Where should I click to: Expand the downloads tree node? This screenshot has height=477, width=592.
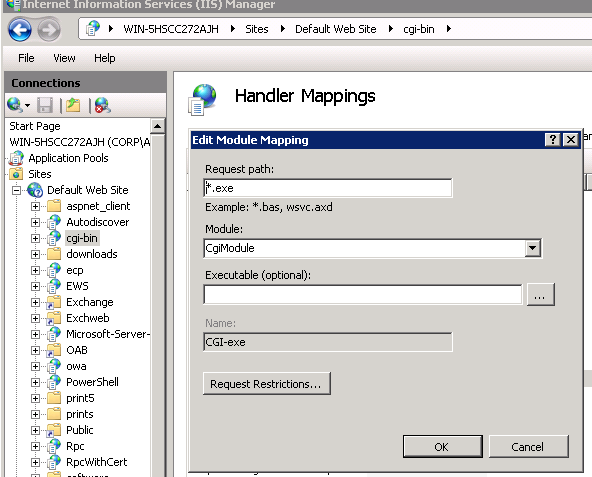coord(35,254)
